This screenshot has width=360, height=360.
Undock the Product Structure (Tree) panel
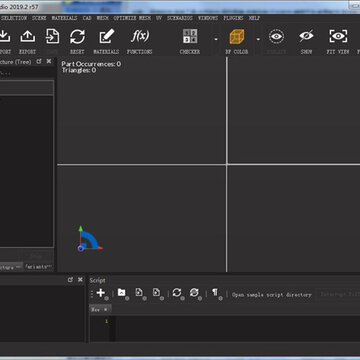tap(39, 61)
